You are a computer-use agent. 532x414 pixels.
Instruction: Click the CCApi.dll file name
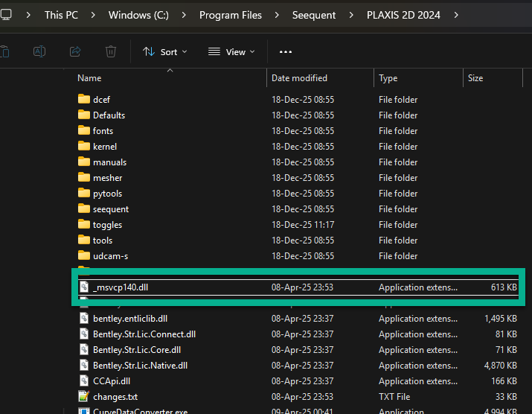click(112, 381)
